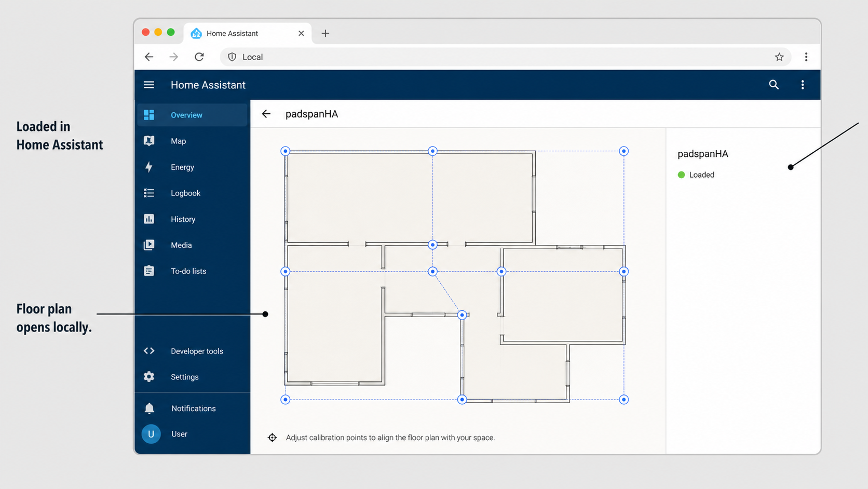The width and height of the screenshot is (868, 489).
Task: Select bottom-middle calibration point
Action: [462, 400]
